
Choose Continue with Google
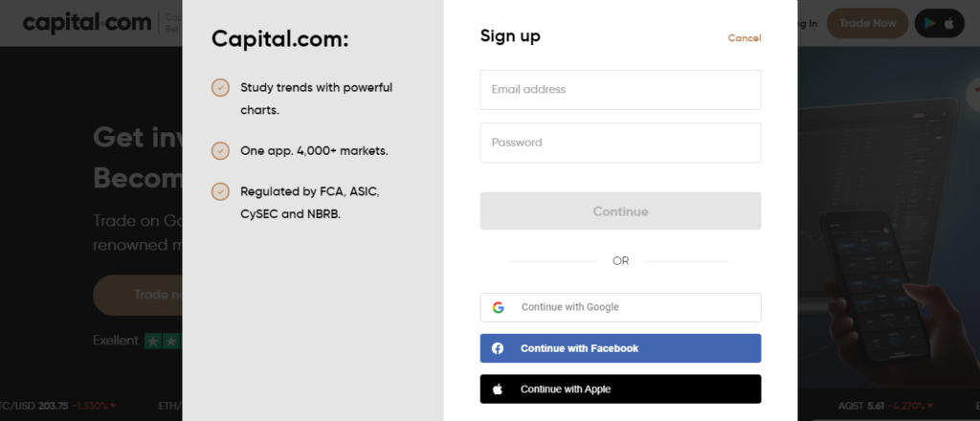point(620,307)
